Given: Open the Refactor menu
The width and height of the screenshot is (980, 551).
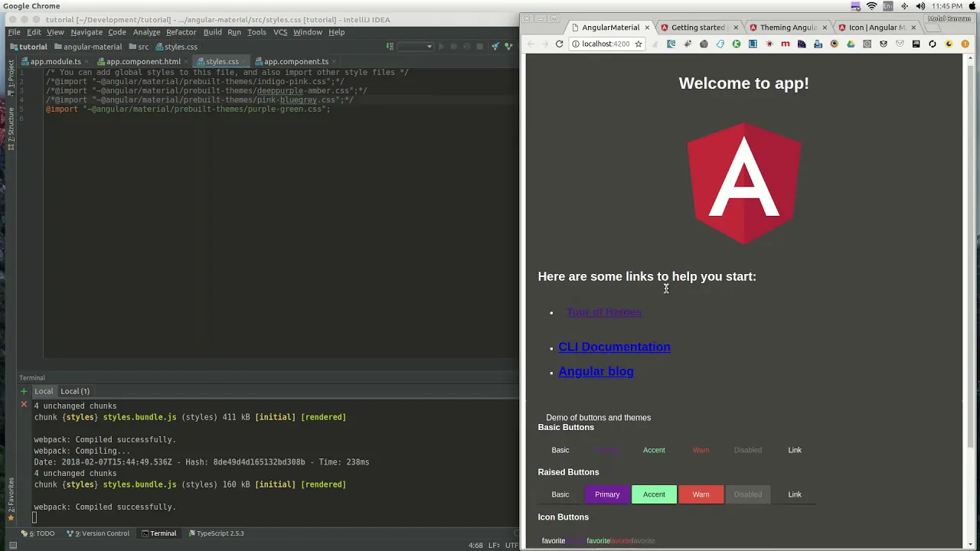Looking at the screenshot, I should [181, 32].
